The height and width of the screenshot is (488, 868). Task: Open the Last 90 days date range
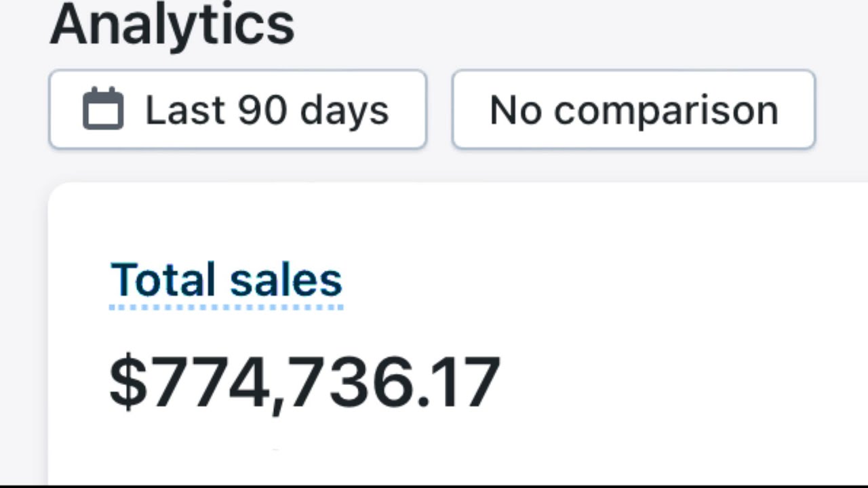coord(237,109)
